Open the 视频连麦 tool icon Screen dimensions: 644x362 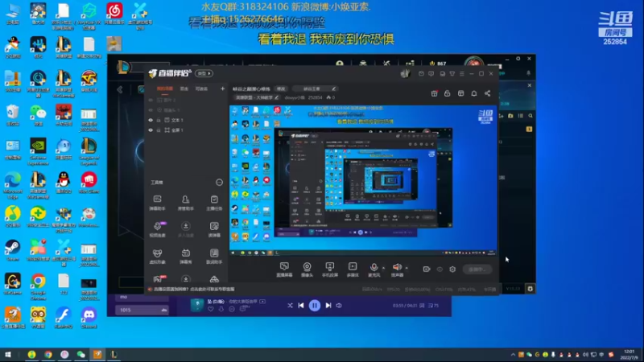point(157,229)
